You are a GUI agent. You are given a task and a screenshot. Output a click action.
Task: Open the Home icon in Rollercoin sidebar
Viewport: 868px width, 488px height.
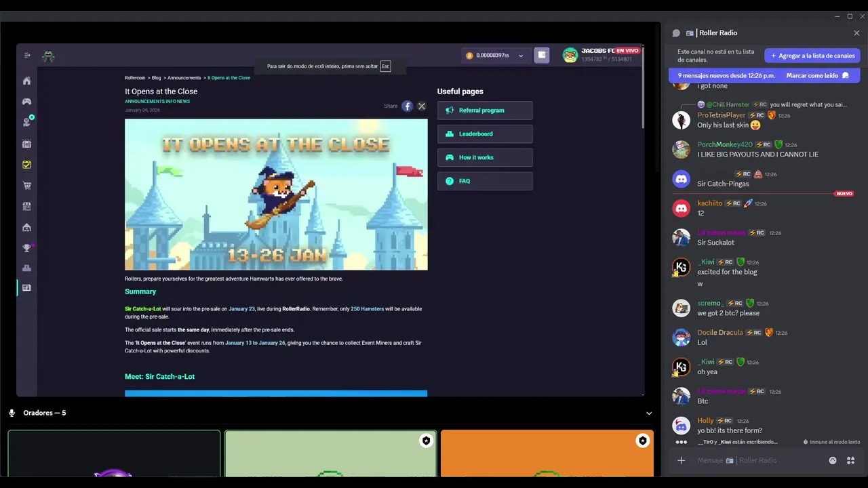(x=26, y=81)
